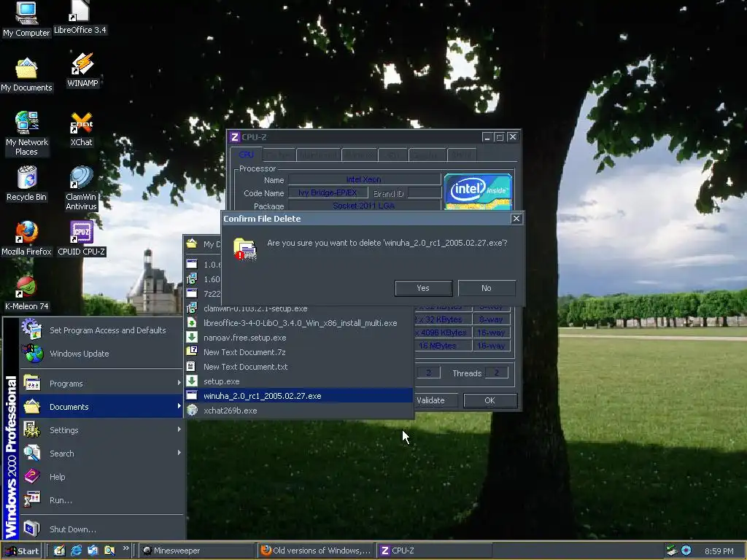Choose Run... from the Start menu

(x=101, y=500)
